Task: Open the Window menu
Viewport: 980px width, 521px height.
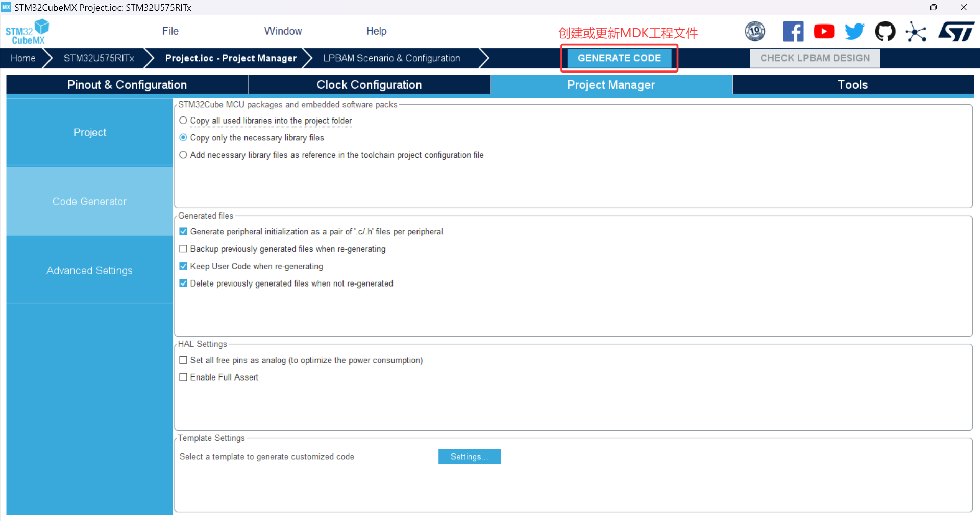Action: (x=283, y=31)
